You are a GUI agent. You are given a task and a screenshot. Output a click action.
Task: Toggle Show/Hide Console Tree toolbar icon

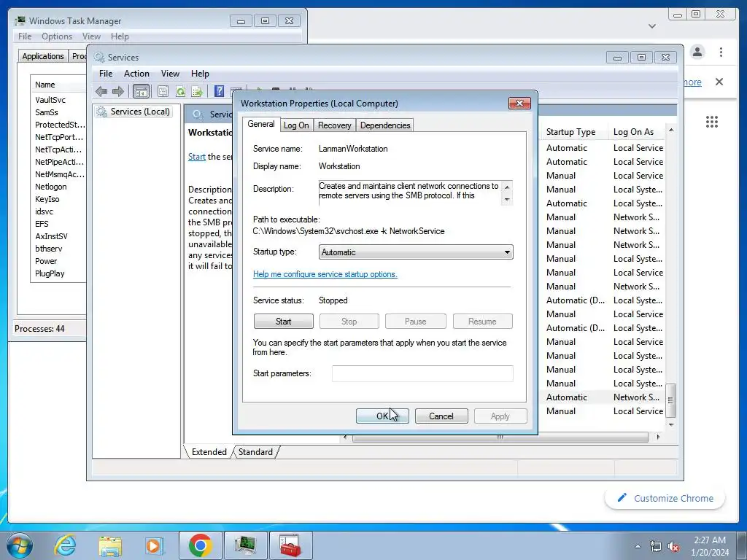[x=141, y=91]
